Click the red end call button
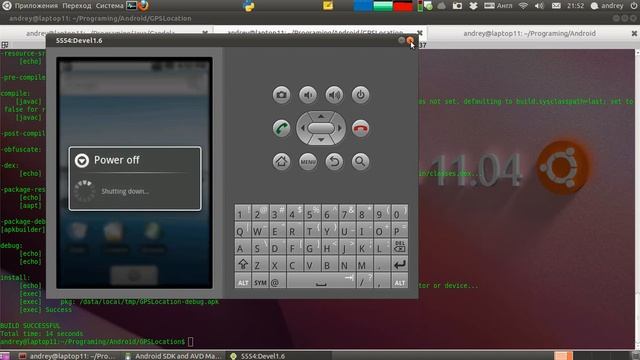The width and height of the screenshot is (640, 360). 360,129
